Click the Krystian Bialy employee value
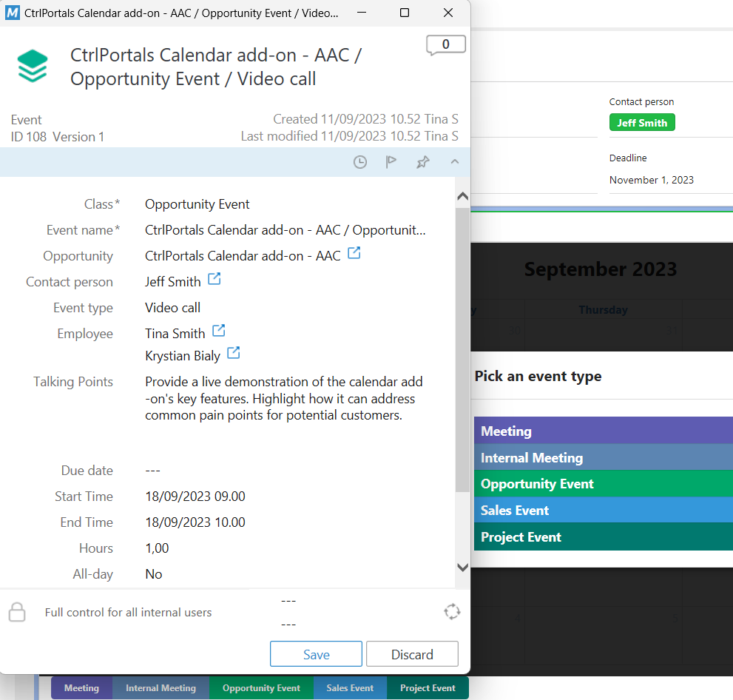The width and height of the screenshot is (733, 700). [x=182, y=356]
